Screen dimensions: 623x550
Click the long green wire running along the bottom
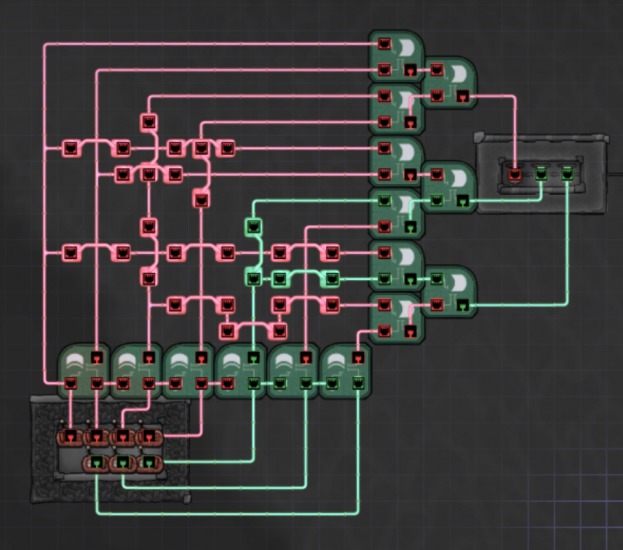point(227,514)
